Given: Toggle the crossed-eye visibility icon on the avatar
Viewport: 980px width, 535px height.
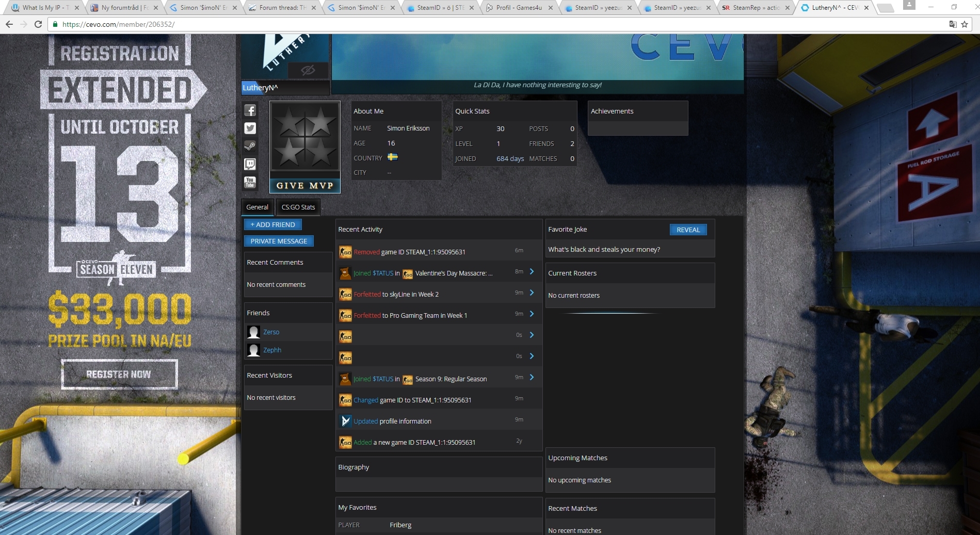Looking at the screenshot, I should tap(308, 70).
